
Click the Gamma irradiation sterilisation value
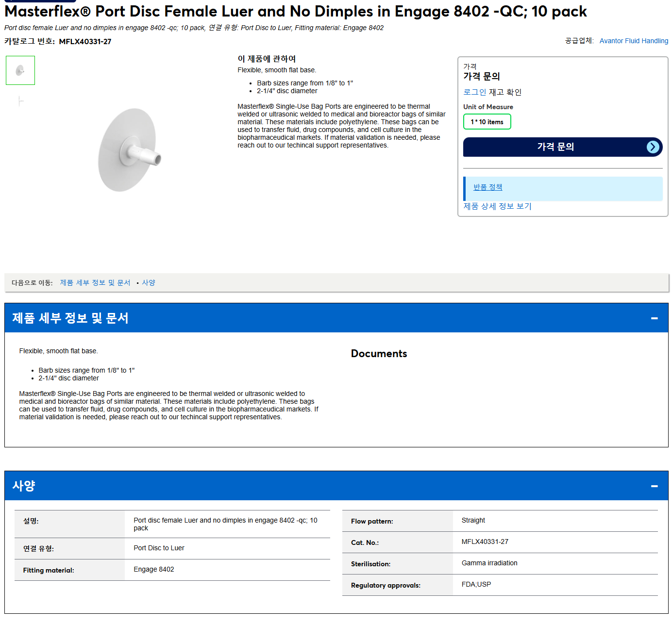489,563
